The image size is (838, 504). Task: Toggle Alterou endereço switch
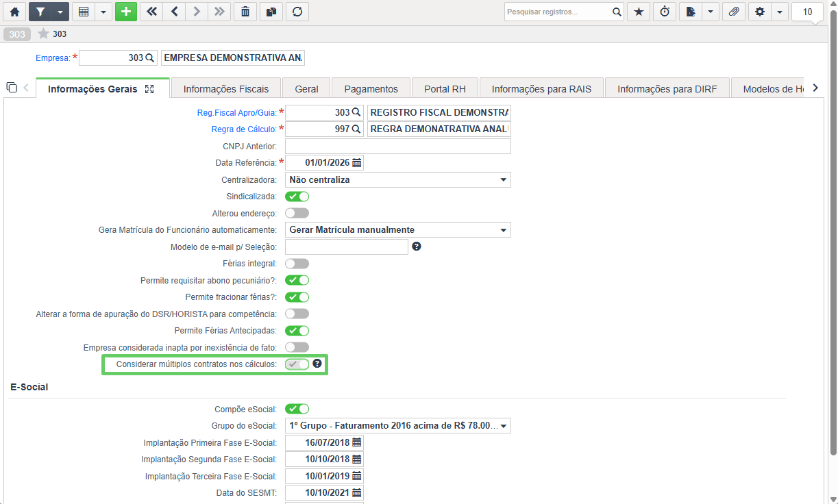coord(297,214)
